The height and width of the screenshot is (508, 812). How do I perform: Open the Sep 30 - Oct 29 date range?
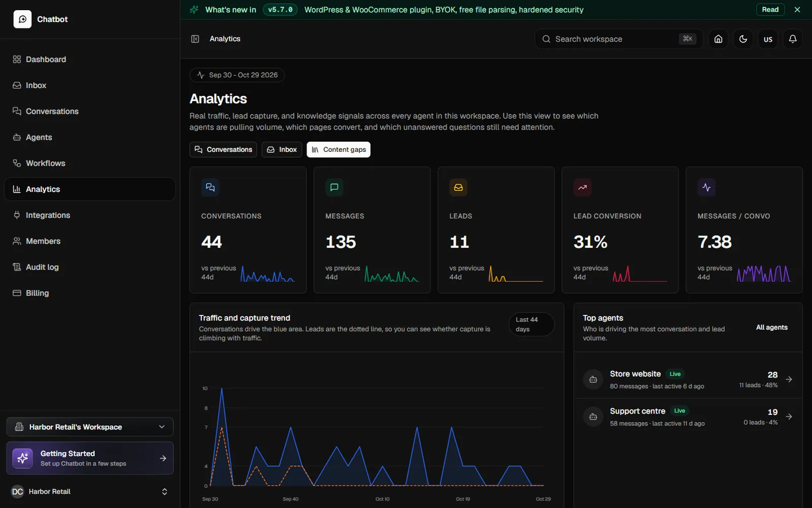click(x=237, y=75)
